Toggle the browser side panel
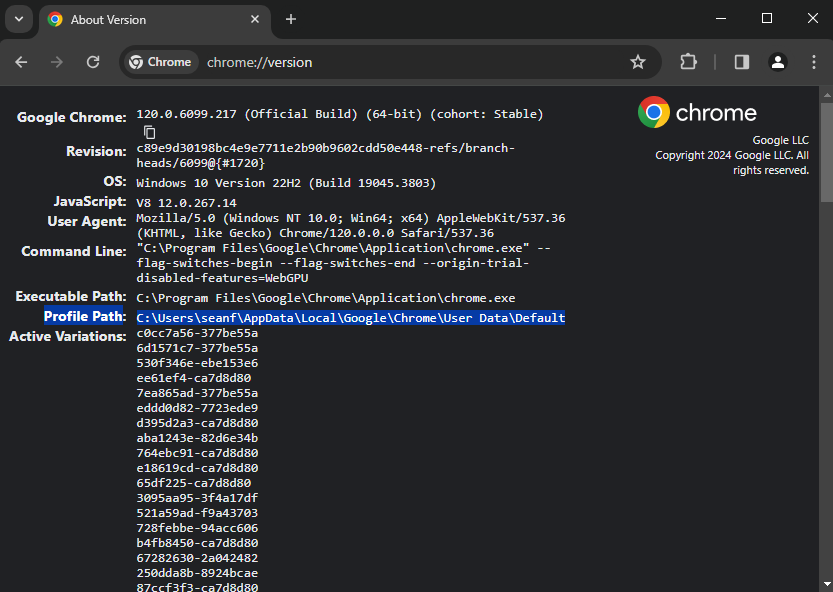The height and width of the screenshot is (592, 833). pyautogui.click(x=742, y=62)
